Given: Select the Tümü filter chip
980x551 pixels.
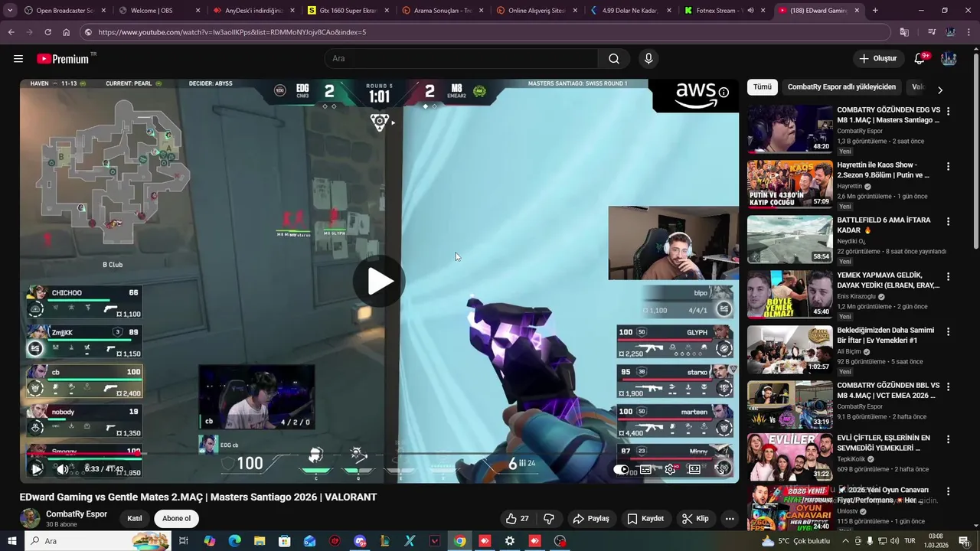Looking at the screenshot, I should tap(763, 87).
